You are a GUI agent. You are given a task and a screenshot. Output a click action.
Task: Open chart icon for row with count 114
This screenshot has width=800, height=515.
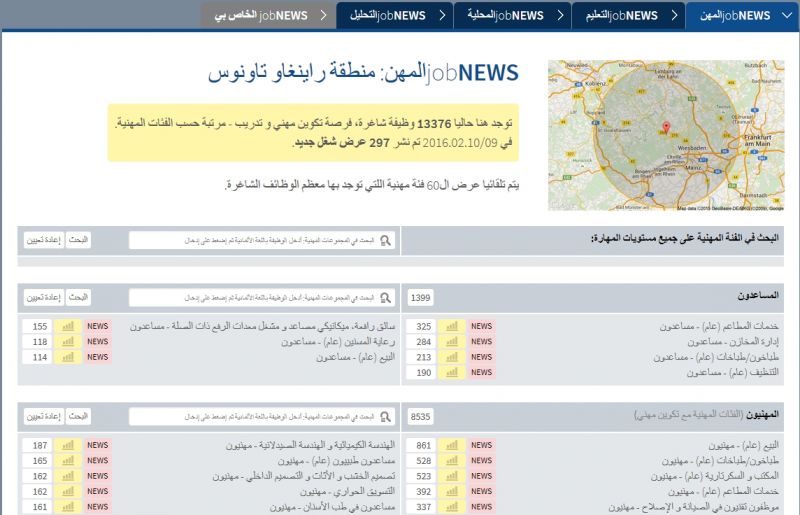coord(68,357)
